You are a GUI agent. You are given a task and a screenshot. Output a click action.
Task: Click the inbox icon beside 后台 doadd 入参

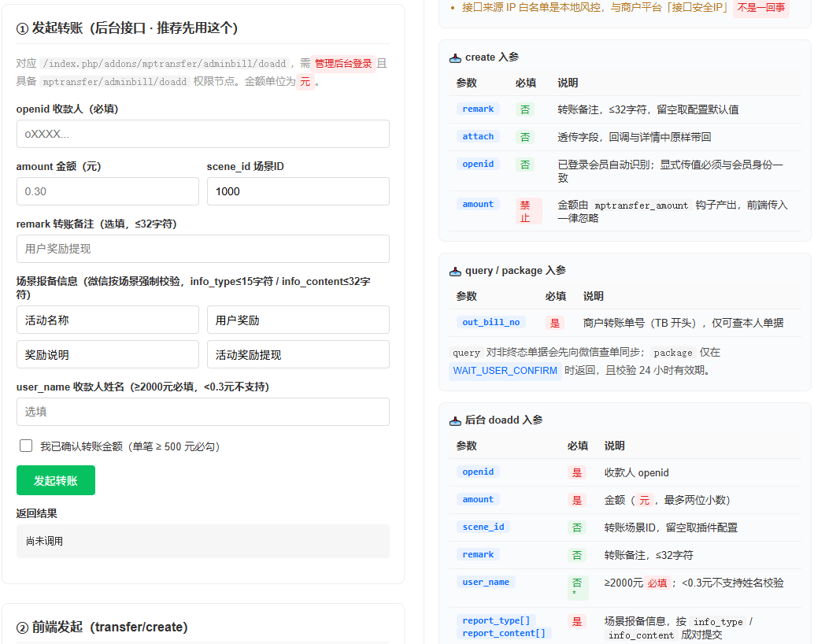[455, 420]
